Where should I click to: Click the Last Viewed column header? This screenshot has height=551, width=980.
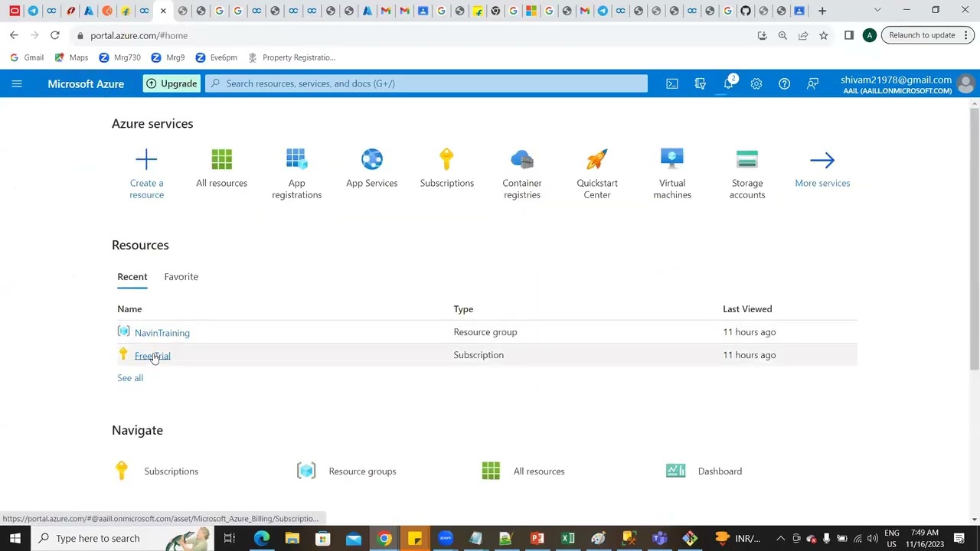click(x=747, y=309)
